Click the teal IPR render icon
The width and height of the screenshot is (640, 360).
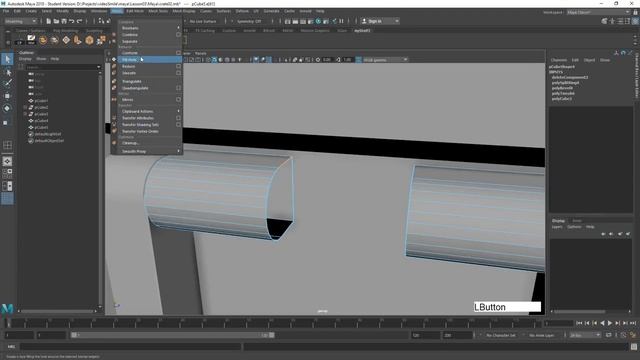tap(318, 21)
